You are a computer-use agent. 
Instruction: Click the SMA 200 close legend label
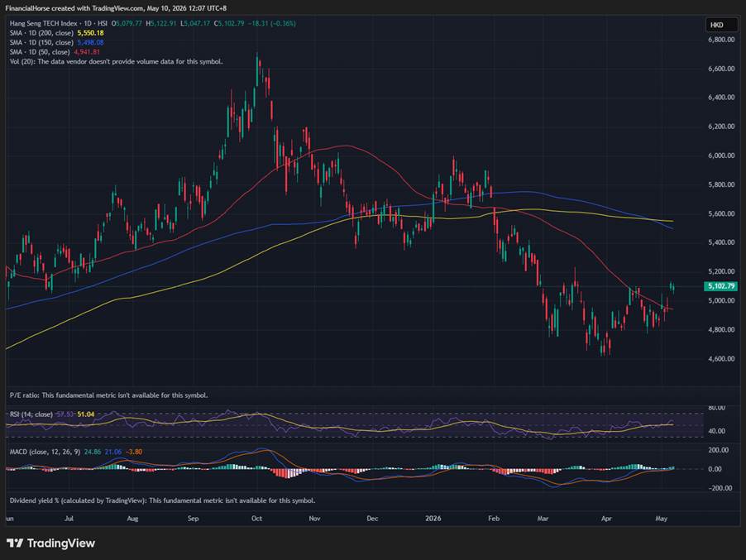tap(41, 33)
